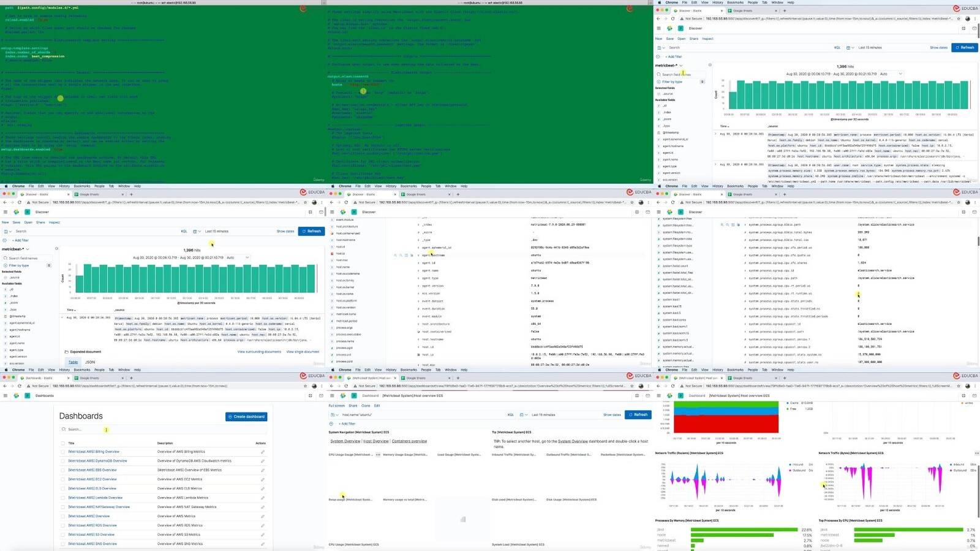Tick checkbox for Metricbeat AWS Lambda Overview
The height and width of the screenshot is (551, 980).
[62, 498]
